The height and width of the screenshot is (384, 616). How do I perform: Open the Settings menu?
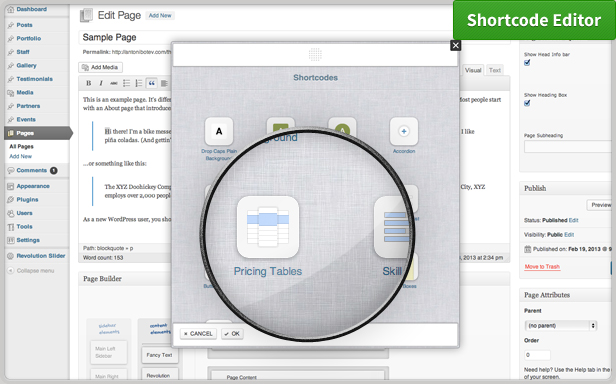tap(28, 240)
